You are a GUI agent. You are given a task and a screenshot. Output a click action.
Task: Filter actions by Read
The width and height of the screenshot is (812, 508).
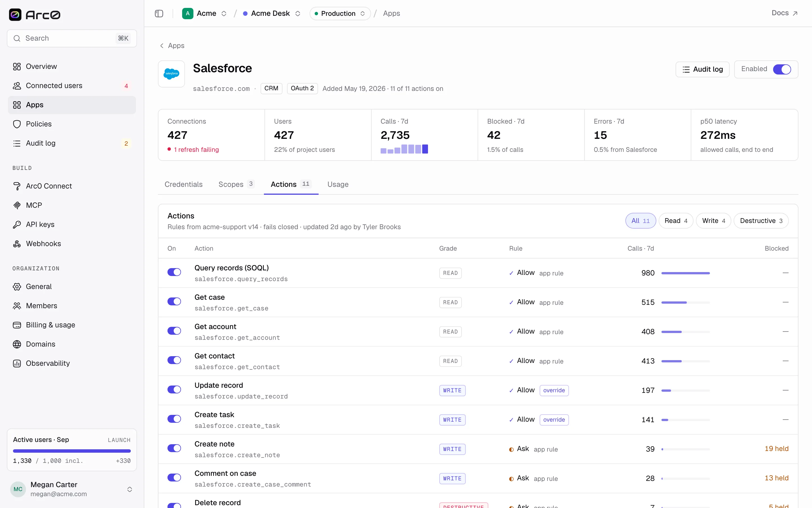pyautogui.click(x=676, y=221)
